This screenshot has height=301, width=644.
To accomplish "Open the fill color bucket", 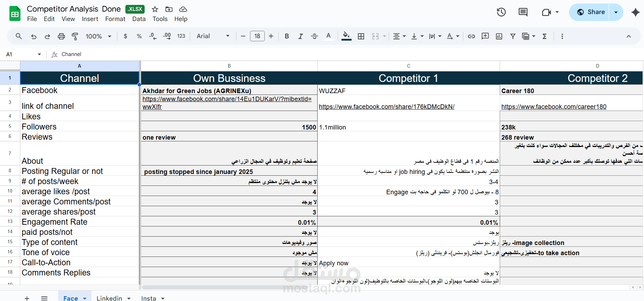I will pos(346,36).
